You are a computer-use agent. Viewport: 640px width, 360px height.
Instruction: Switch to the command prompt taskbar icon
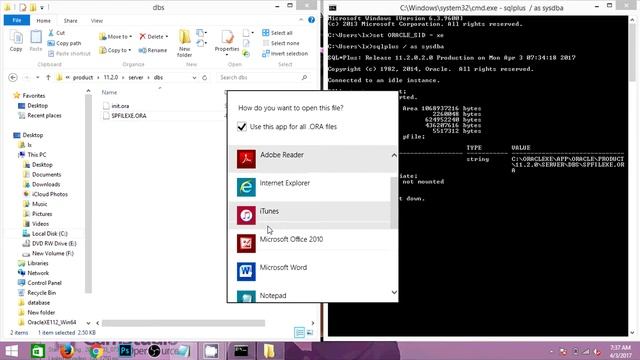[x=241, y=351]
